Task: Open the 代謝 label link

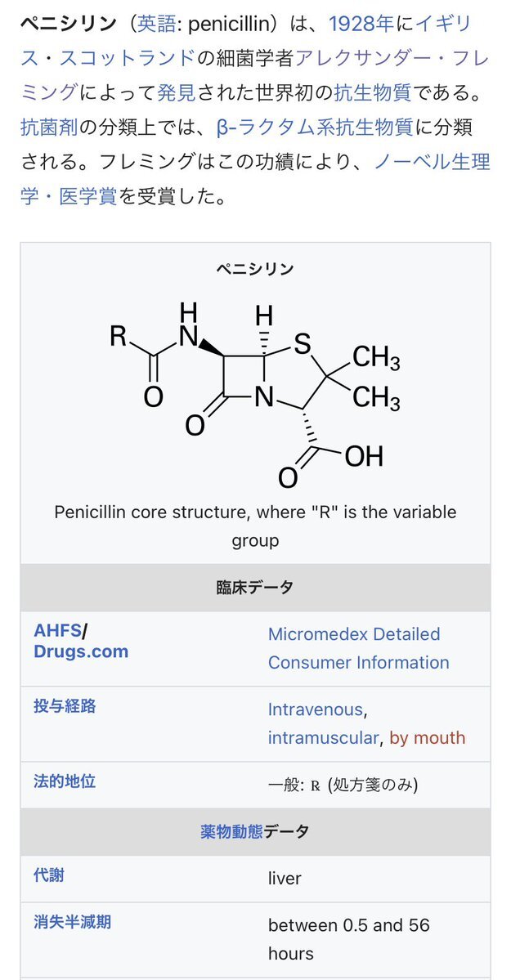Action: click(x=49, y=875)
